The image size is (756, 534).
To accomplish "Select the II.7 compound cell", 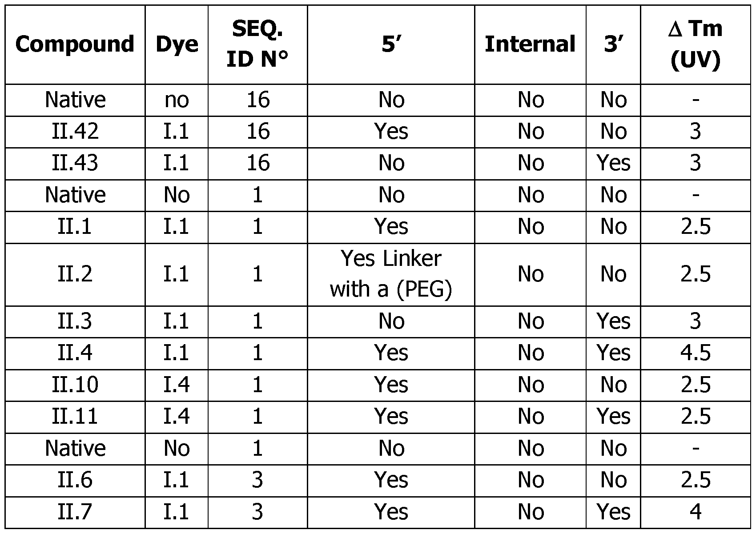I will coord(75,511).
